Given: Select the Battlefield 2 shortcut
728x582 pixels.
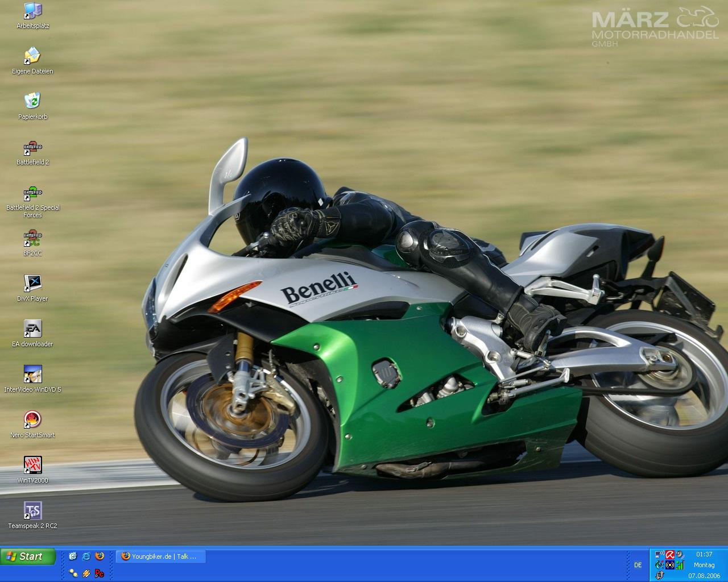Looking at the screenshot, I should click(32, 152).
